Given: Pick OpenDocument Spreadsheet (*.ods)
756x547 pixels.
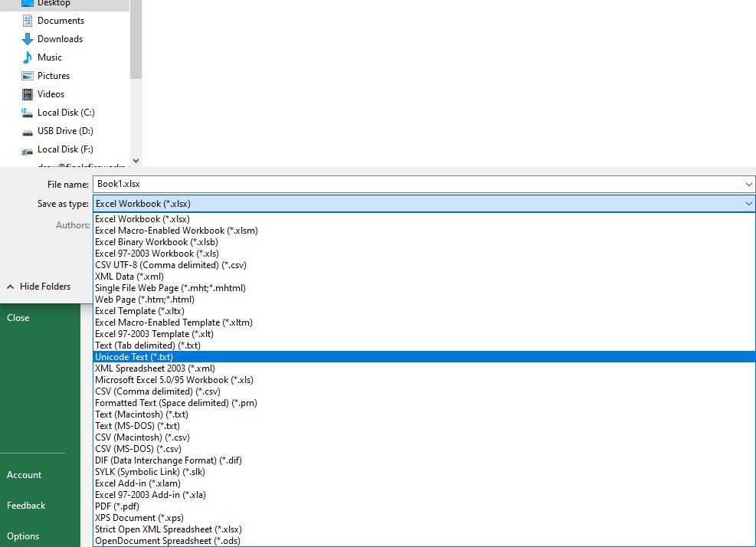Looking at the screenshot, I should (x=424, y=541).
